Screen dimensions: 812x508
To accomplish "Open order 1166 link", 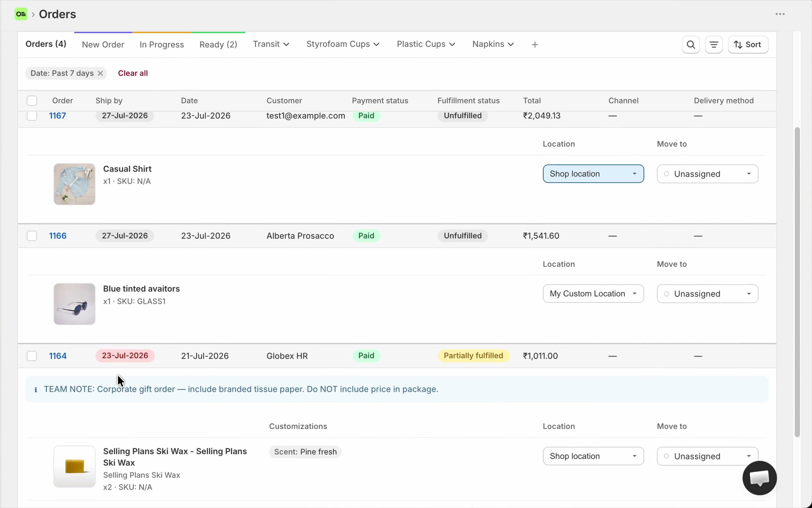I will click(58, 236).
